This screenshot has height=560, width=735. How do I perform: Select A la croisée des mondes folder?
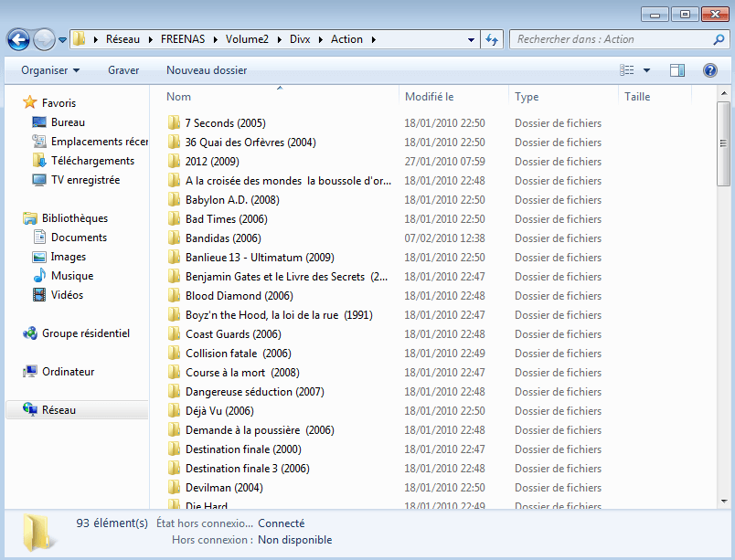coord(288,180)
